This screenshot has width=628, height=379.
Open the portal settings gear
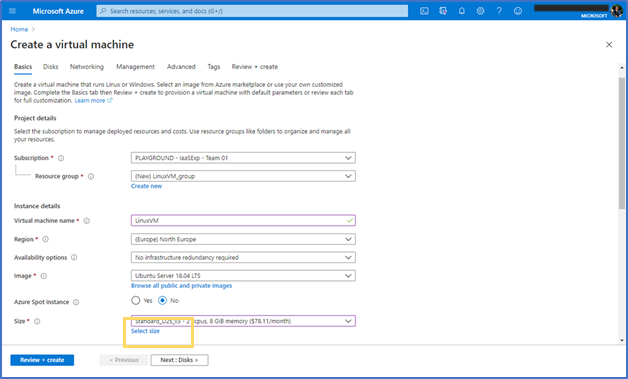(x=480, y=11)
